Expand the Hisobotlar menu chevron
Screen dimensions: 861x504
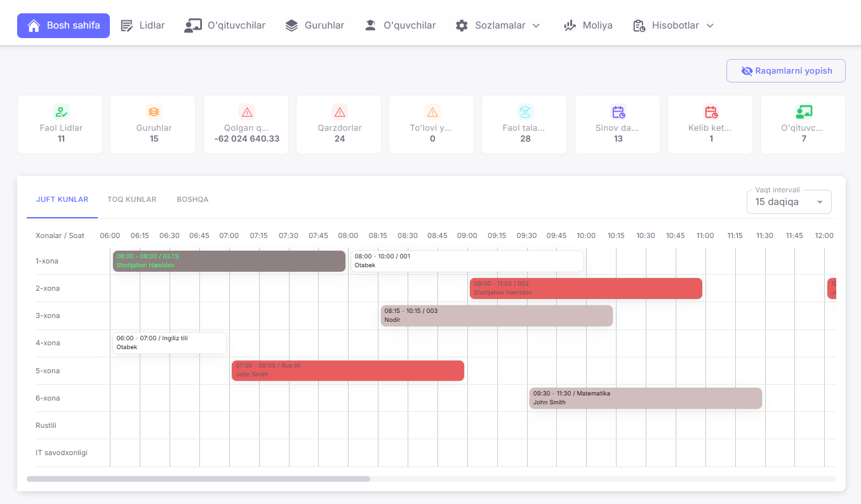(x=711, y=27)
